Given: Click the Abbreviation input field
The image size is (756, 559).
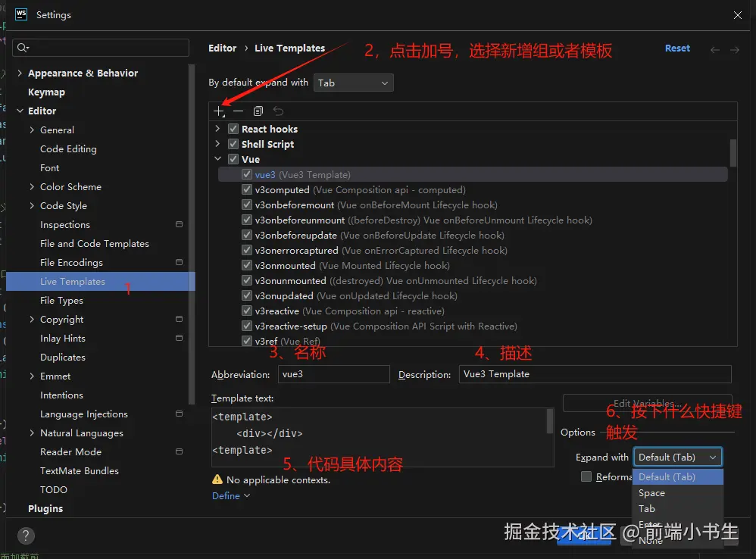Looking at the screenshot, I should click(333, 374).
